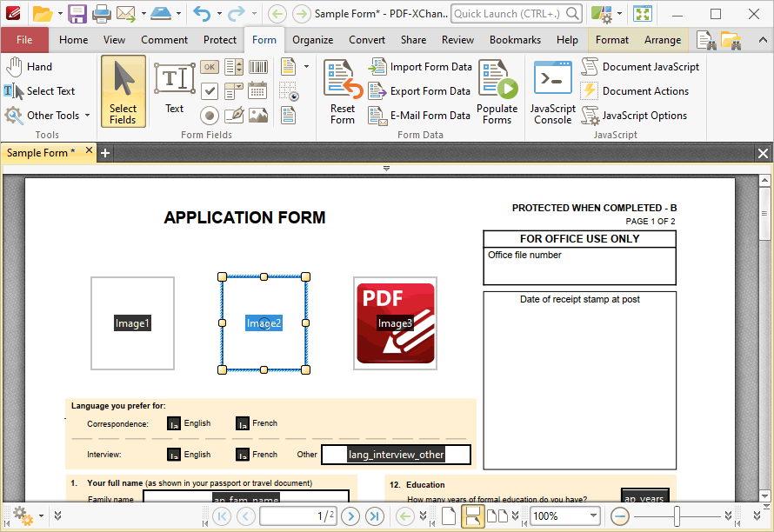Go to next page

[350, 516]
